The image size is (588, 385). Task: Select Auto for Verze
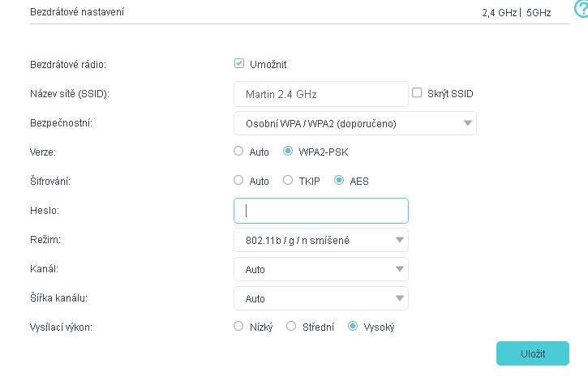(x=238, y=152)
